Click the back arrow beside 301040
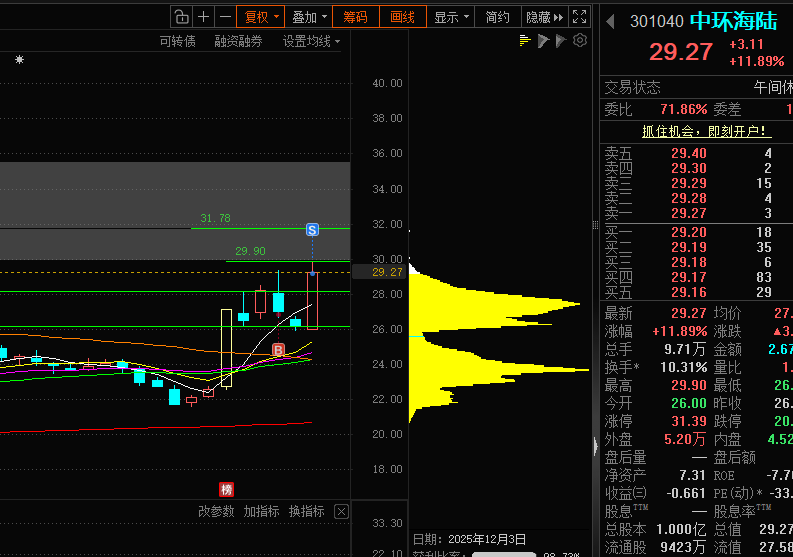 click(610, 21)
